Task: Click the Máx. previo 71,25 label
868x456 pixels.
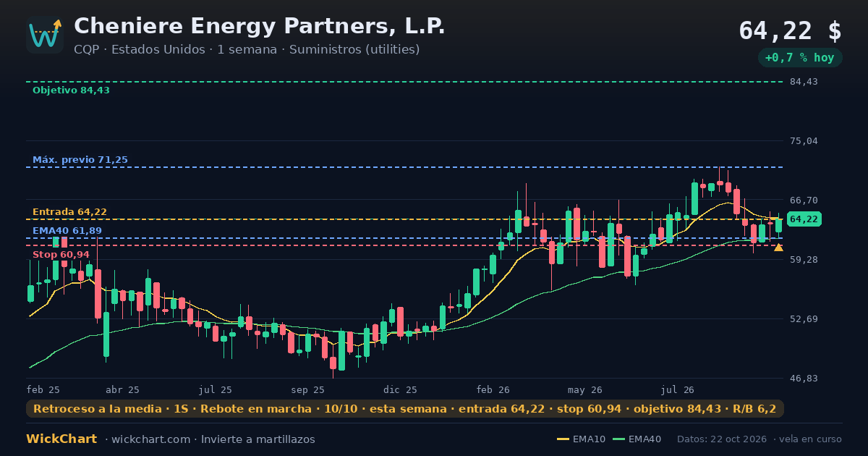Action: 80,160
